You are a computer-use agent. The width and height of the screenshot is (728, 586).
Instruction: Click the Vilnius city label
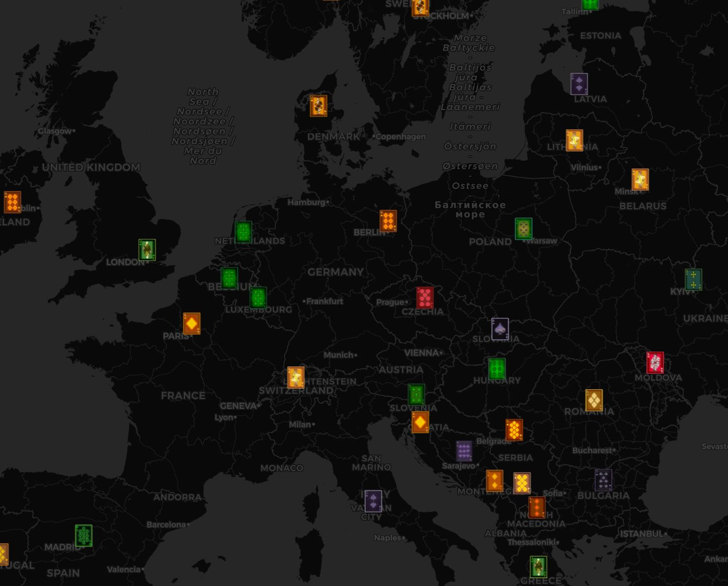(x=584, y=168)
